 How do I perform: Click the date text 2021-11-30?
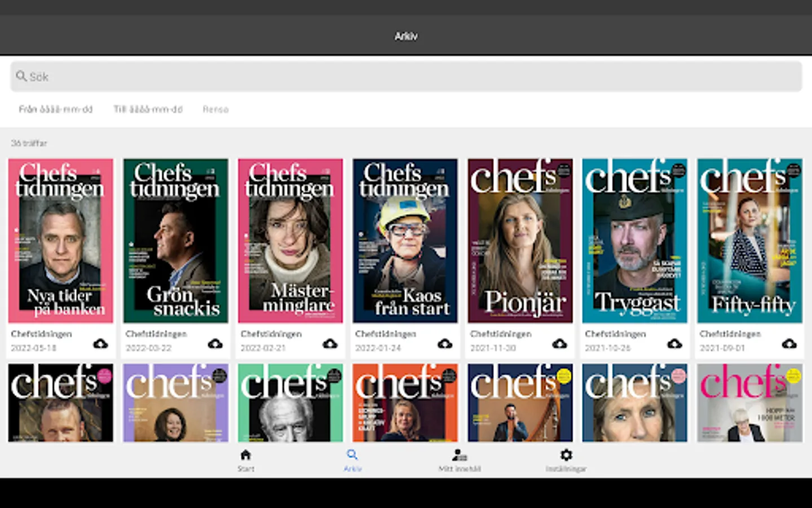pyautogui.click(x=493, y=348)
